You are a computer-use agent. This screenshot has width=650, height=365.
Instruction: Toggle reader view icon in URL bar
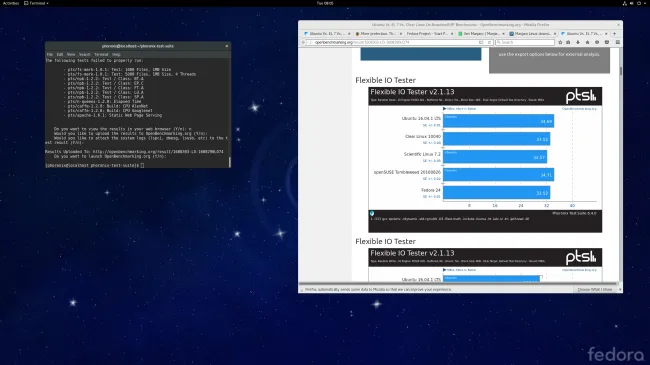coord(481,42)
